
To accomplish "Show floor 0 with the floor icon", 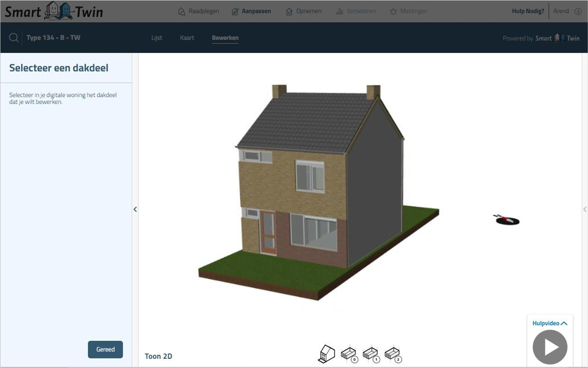I will click(349, 354).
